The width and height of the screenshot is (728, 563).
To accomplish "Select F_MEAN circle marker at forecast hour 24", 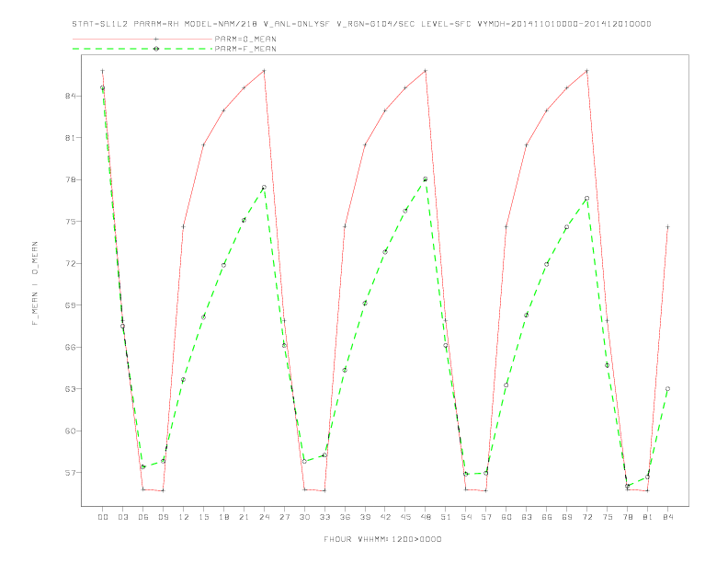I will coord(264,187).
